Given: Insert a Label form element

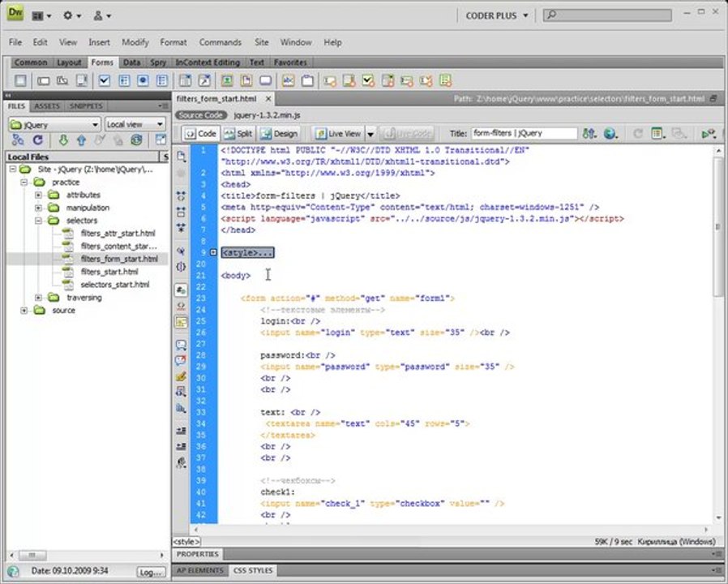Looking at the screenshot, I should [x=288, y=80].
